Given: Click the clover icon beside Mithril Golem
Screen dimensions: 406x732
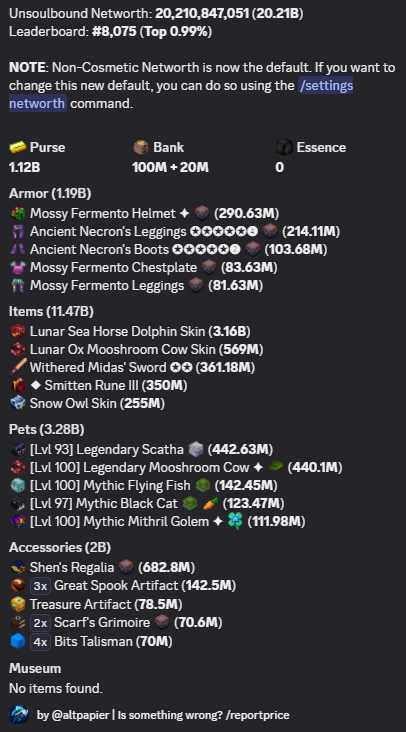Looking at the screenshot, I should [235, 521].
